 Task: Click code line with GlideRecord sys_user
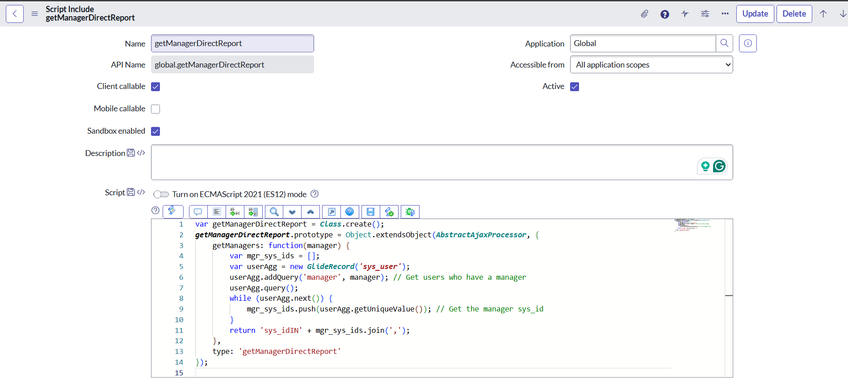(320, 266)
